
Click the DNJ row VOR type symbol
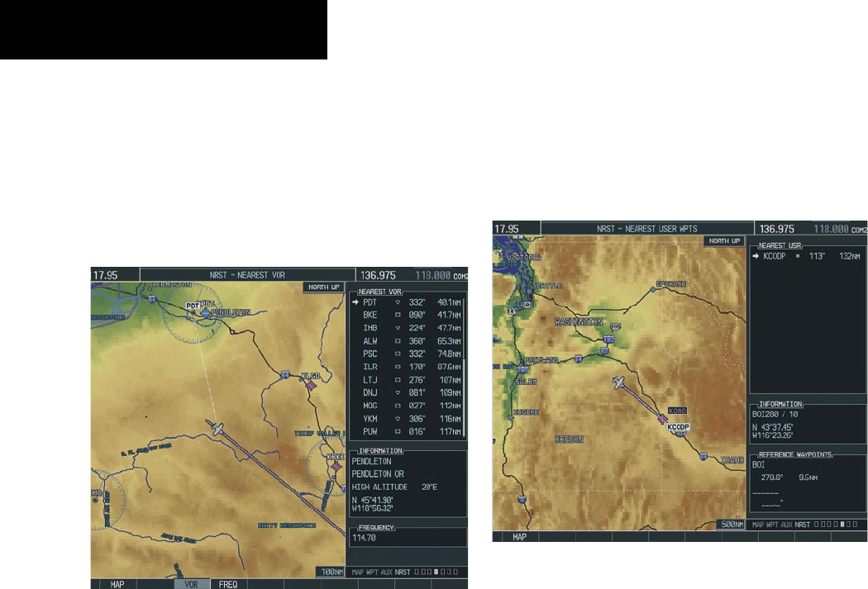point(398,392)
